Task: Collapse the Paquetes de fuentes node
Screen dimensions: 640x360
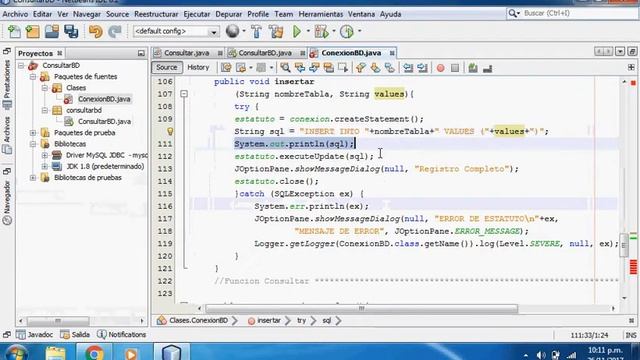Action: coord(33,76)
